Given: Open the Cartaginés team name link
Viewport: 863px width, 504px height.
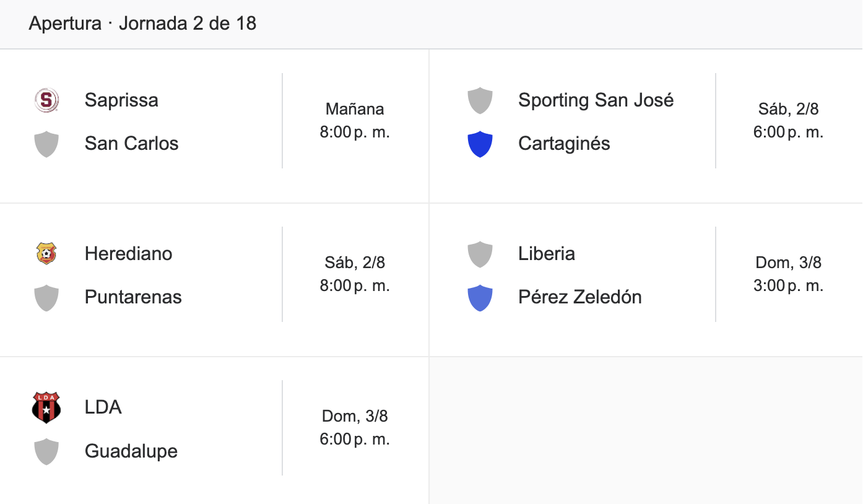Looking at the screenshot, I should 564,144.
